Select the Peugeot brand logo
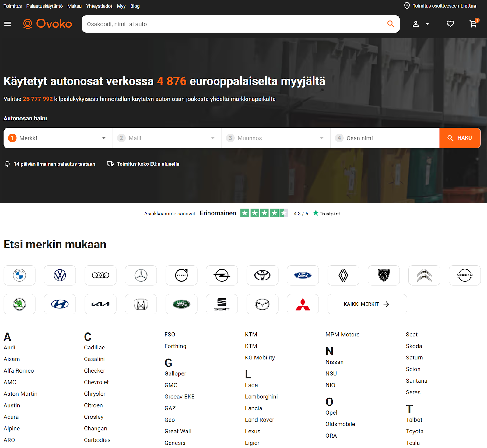 click(384, 275)
